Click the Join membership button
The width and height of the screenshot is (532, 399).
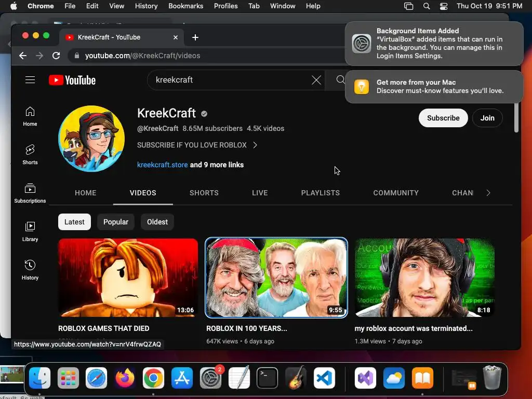click(x=487, y=118)
